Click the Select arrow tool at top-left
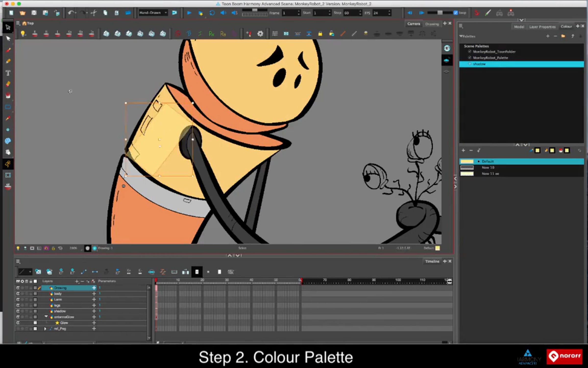The width and height of the screenshot is (588, 368). point(8,27)
